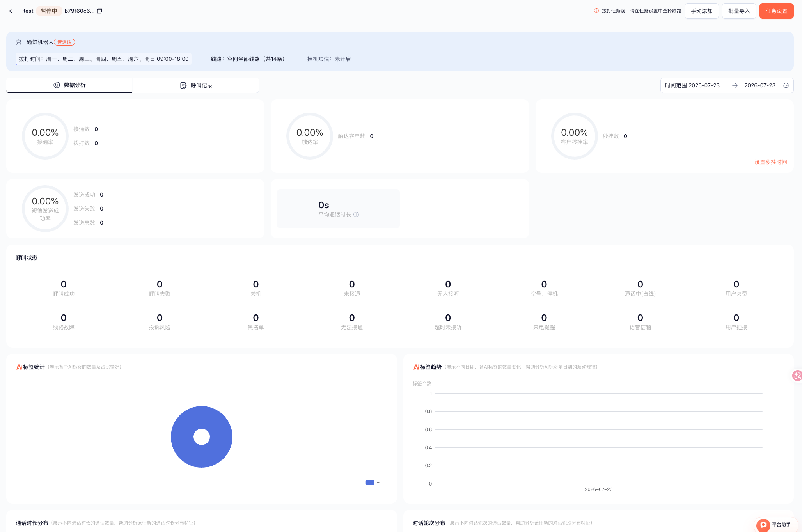Switch to the 呼叫记录 tab
This screenshot has width=802, height=532.
click(x=196, y=85)
